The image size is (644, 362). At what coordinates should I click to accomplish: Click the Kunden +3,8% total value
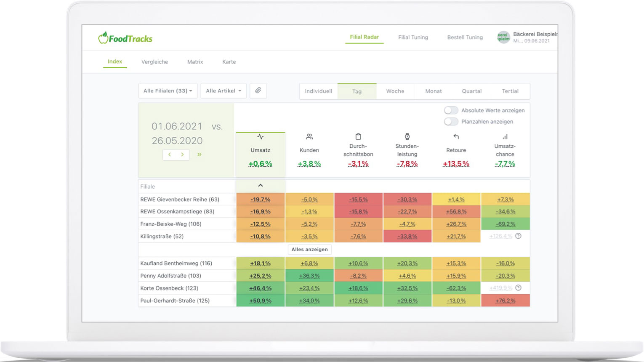(x=309, y=164)
